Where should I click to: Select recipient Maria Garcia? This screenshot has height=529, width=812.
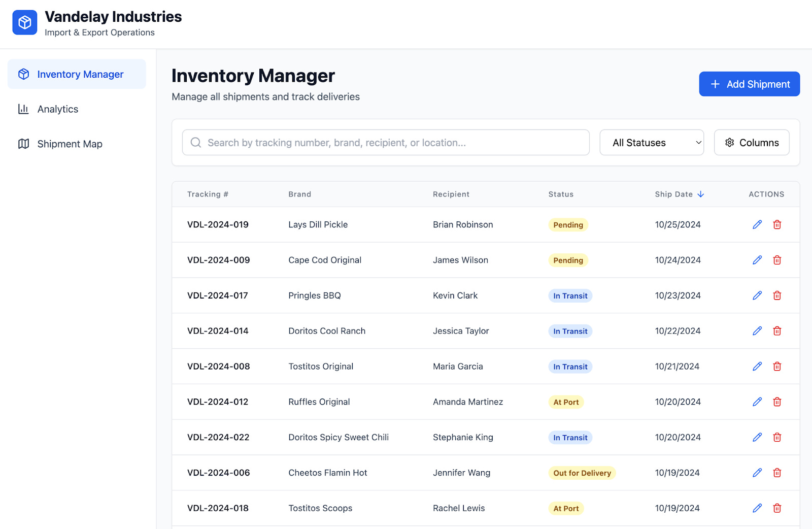click(458, 367)
